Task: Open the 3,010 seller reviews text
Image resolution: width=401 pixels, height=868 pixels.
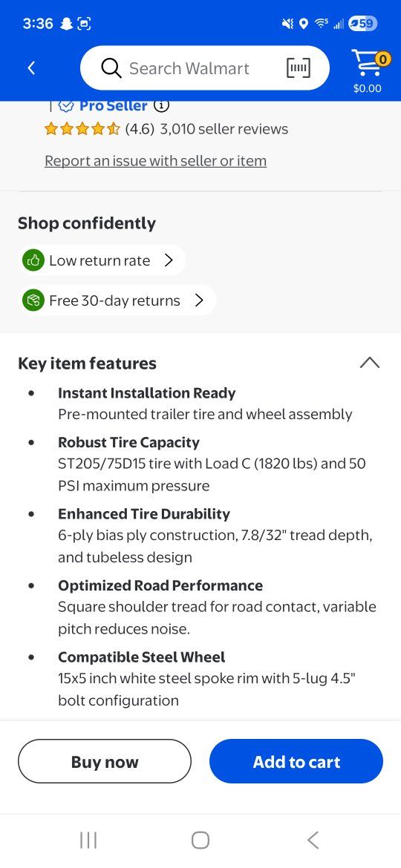Action: (x=224, y=129)
